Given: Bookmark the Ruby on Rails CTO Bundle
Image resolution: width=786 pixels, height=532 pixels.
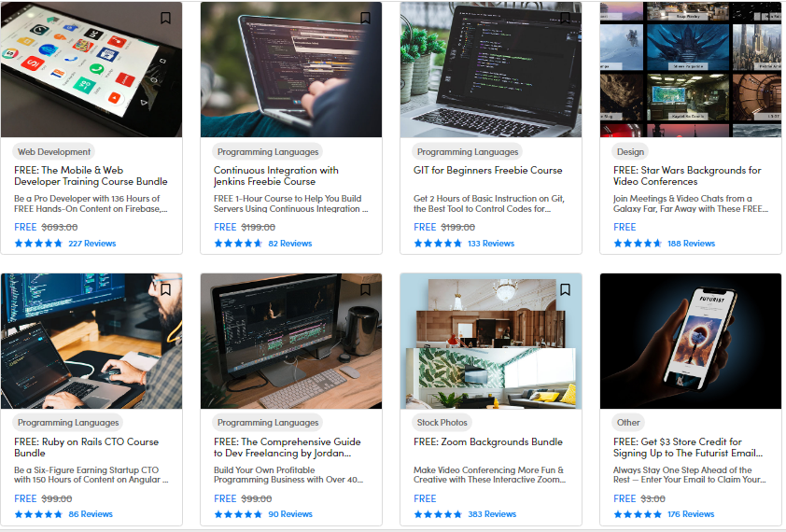Looking at the screenshot, I should (x=165, y=289).
